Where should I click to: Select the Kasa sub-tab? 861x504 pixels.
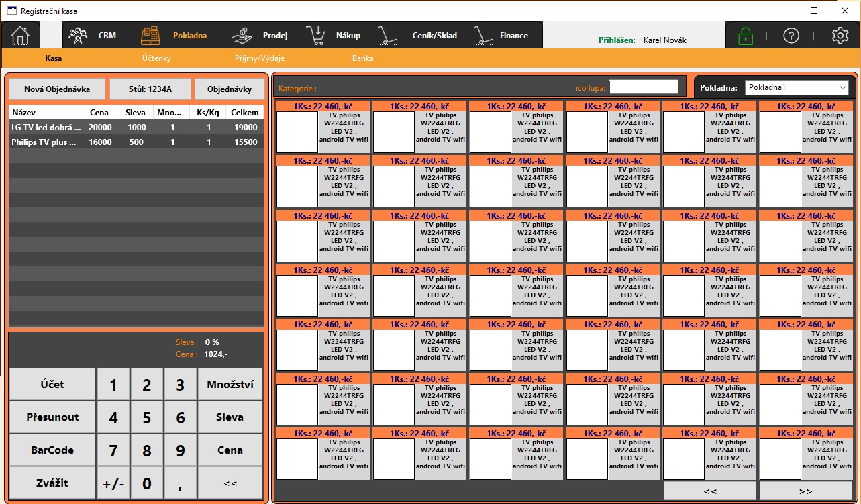click(54, 58)
